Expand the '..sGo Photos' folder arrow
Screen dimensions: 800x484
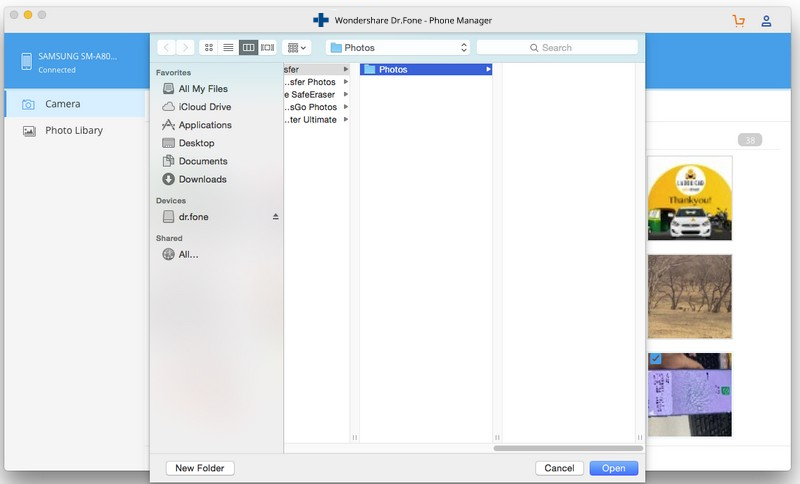(346, 107)
